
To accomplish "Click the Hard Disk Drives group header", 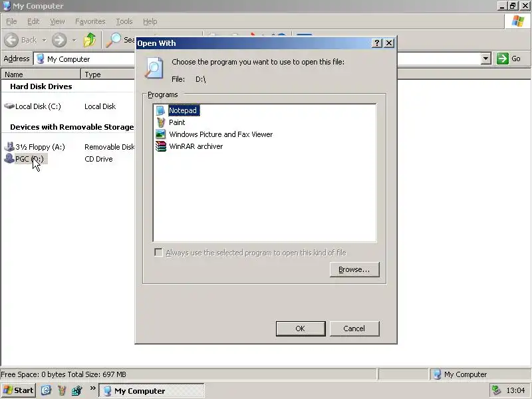I will click(41, 86).
